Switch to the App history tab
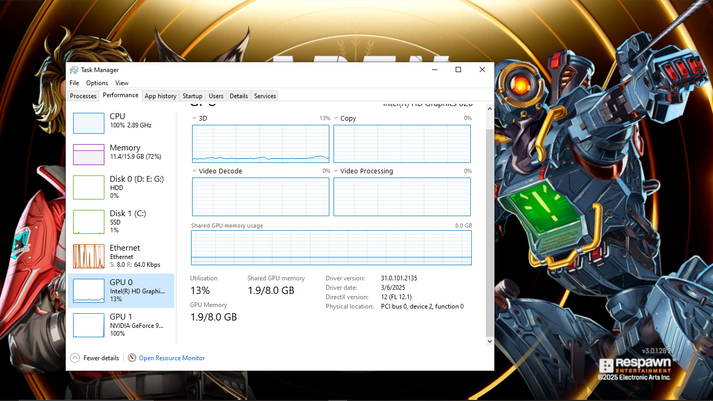Viewport: 713px width, 401px height. [x=160, y=96]
